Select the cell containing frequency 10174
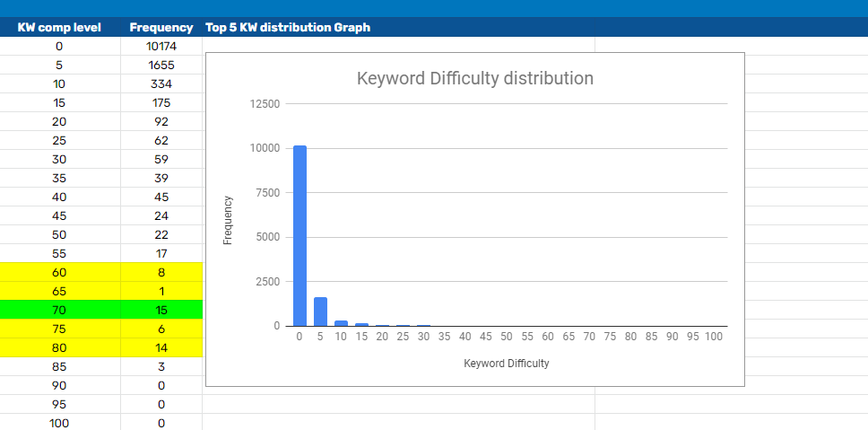The height and width of the screenshot is (430, 868). pos(161,46)
